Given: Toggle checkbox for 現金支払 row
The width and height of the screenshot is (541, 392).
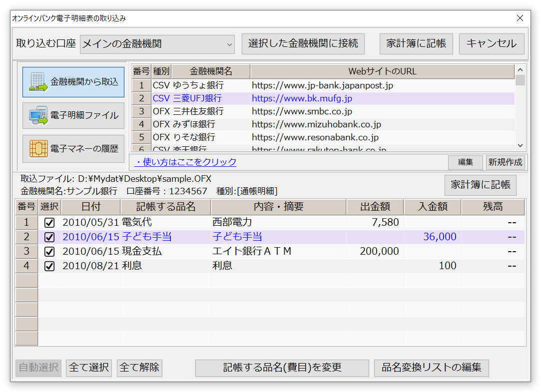Looking at the screenshot, I should (49, 251).
